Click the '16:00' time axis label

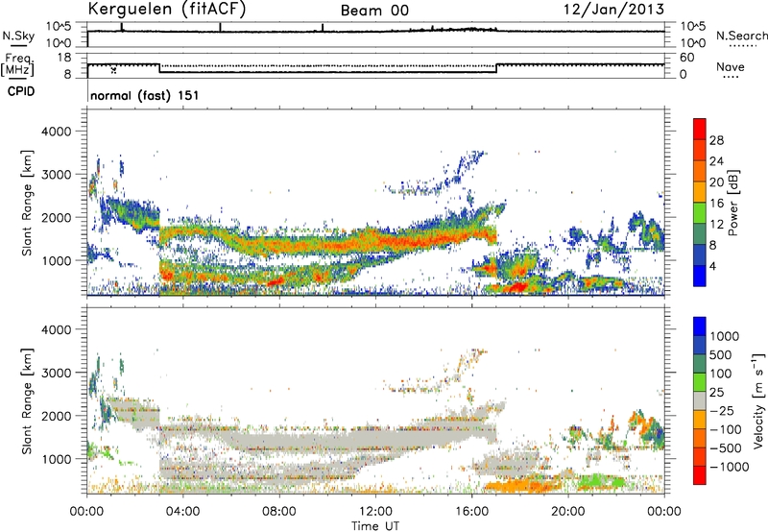[x=471, y=512]
